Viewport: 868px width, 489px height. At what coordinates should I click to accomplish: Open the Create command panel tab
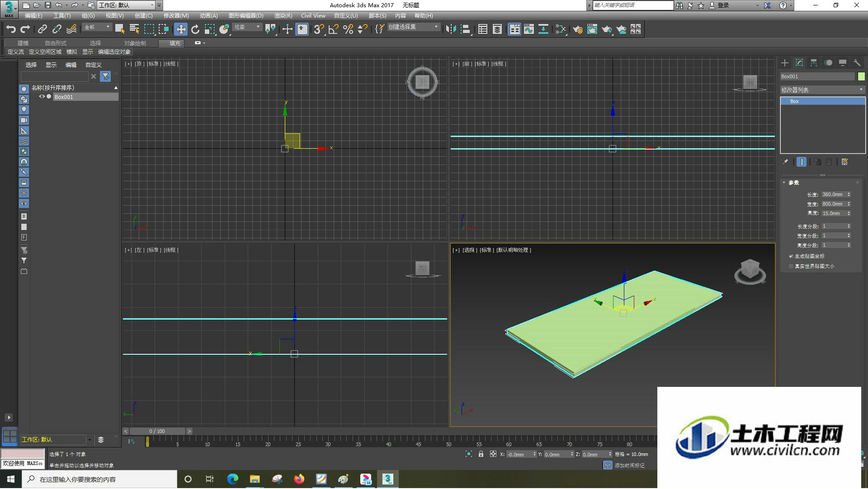[x=785, y=63]
